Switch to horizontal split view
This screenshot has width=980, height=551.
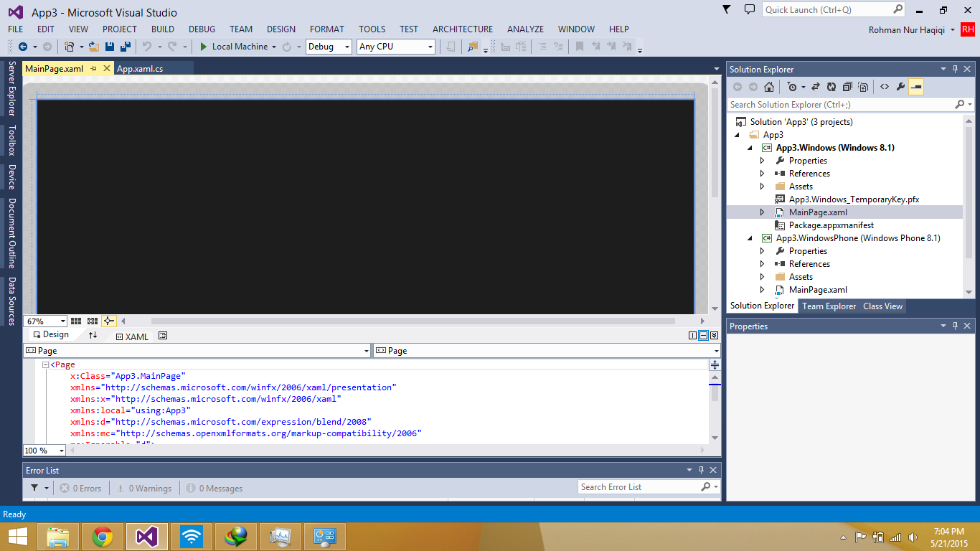tap(704, 335)
